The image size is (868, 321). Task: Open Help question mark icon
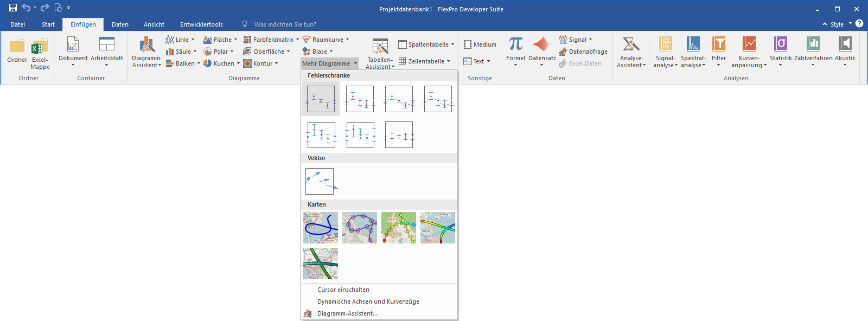point(859,23)
